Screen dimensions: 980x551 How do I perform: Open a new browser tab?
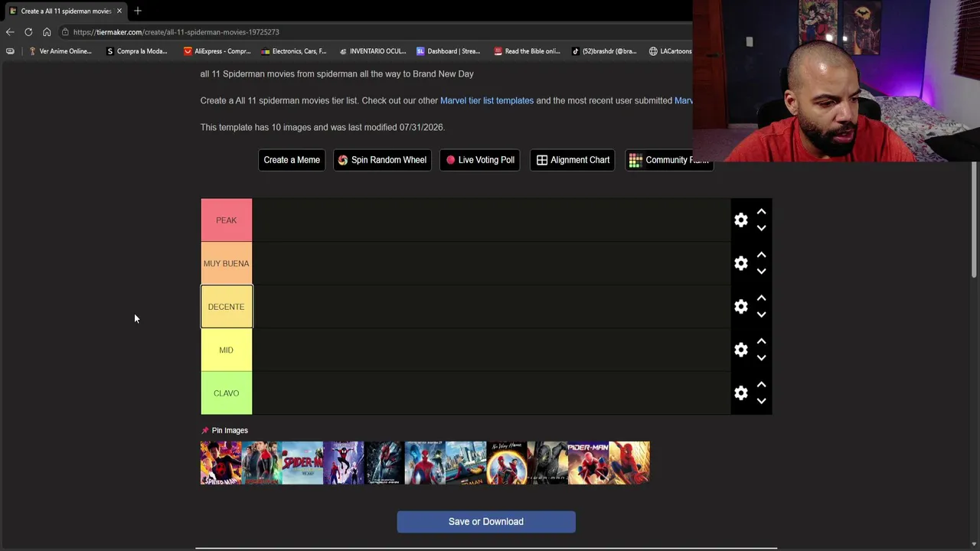[138, 11]
